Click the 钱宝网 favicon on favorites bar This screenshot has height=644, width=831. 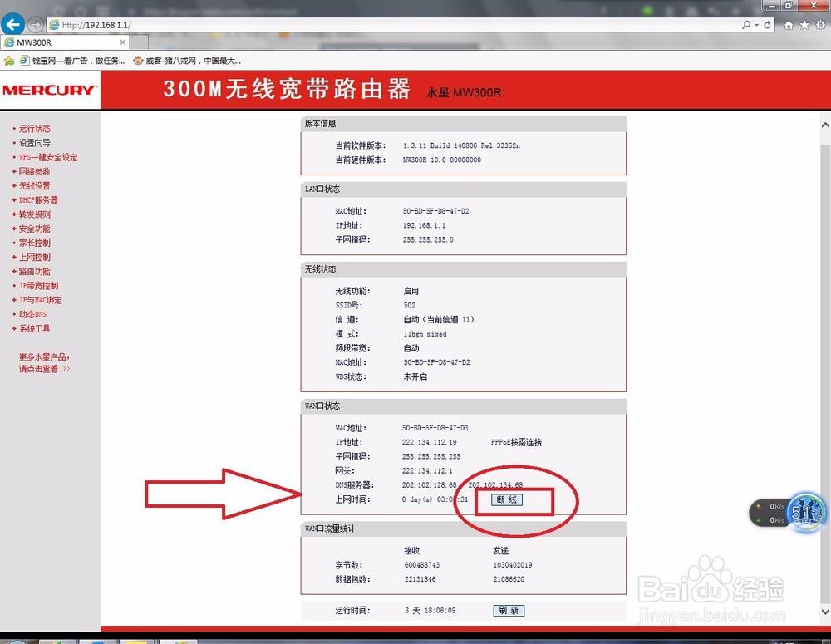[x=24, y=60]
